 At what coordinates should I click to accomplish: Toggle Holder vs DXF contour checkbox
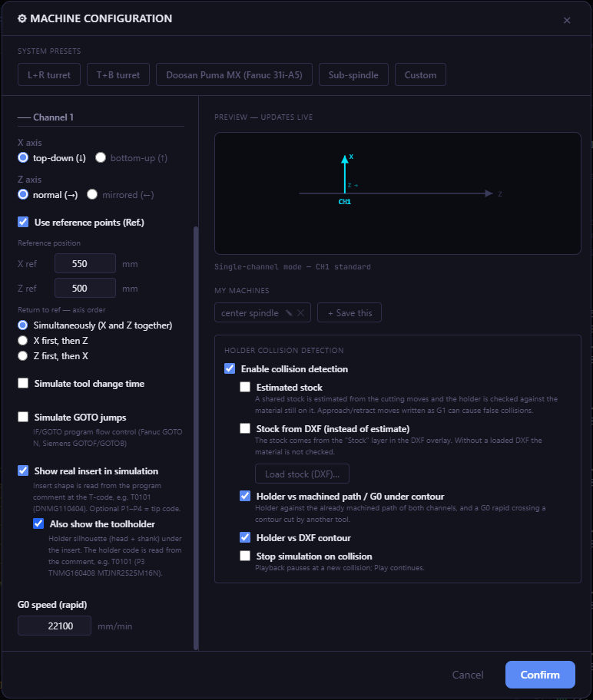(245, 537)
